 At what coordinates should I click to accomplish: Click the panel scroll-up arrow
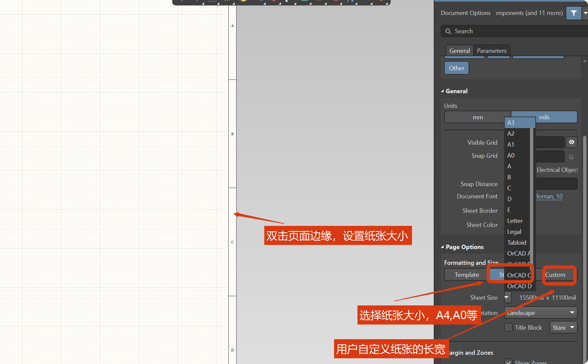584,61
